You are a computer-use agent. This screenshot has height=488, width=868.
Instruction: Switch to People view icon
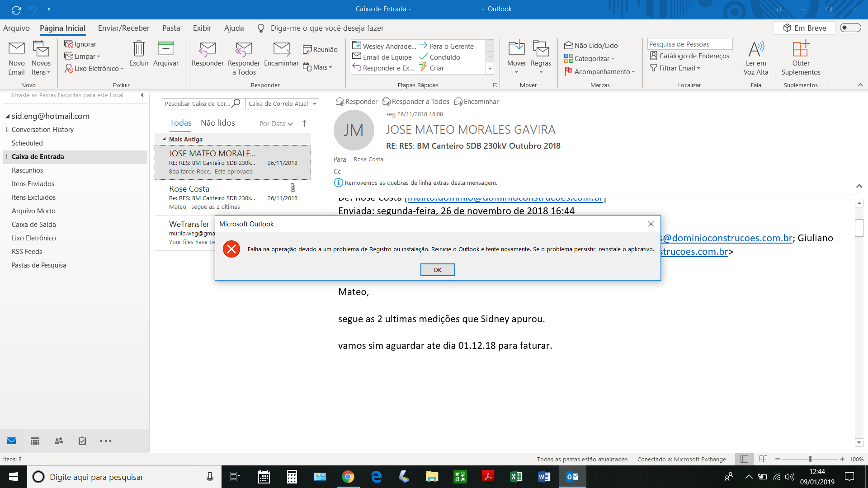pyautogui.click(x=59, y=441)
